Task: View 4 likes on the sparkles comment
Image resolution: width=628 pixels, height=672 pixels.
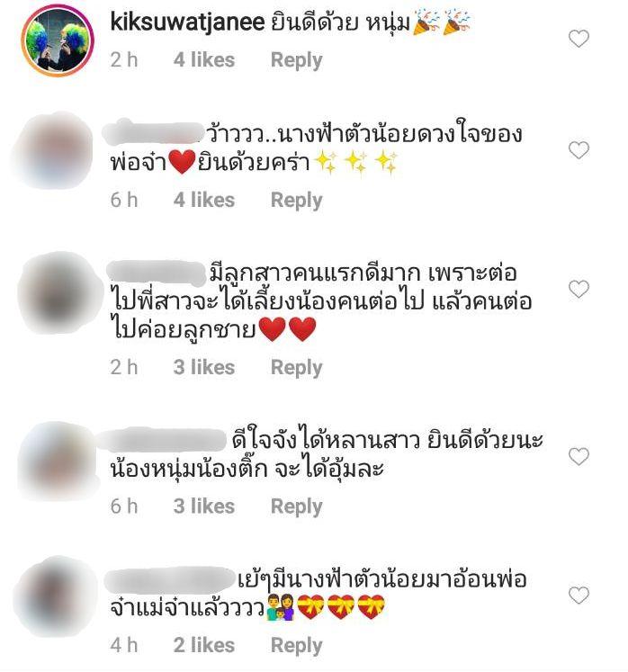Action: [x=204, y=200]
